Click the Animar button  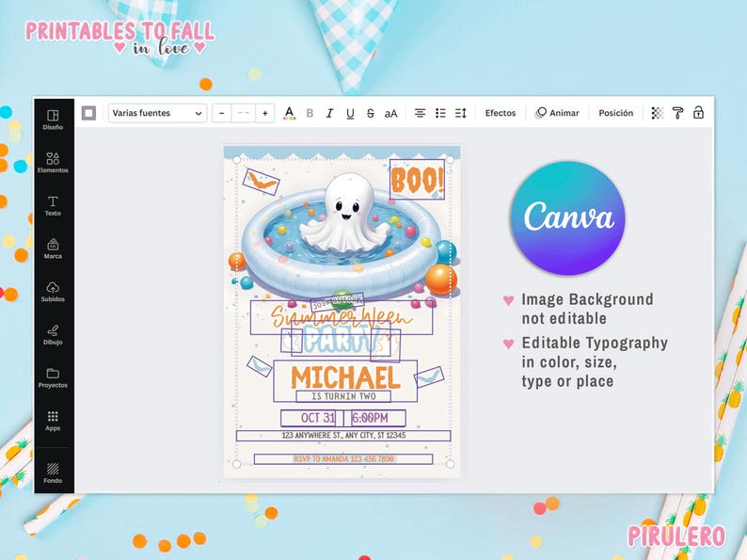557,113
